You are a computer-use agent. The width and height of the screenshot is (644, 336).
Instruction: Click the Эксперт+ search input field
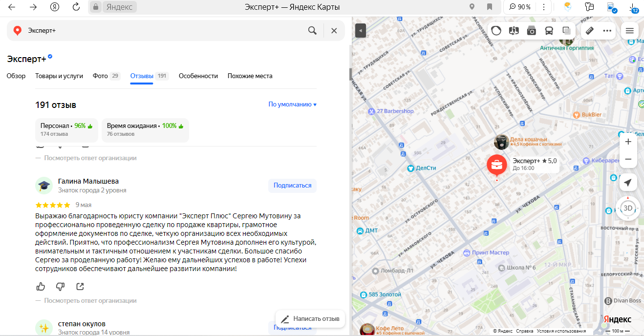coord(161,31)
